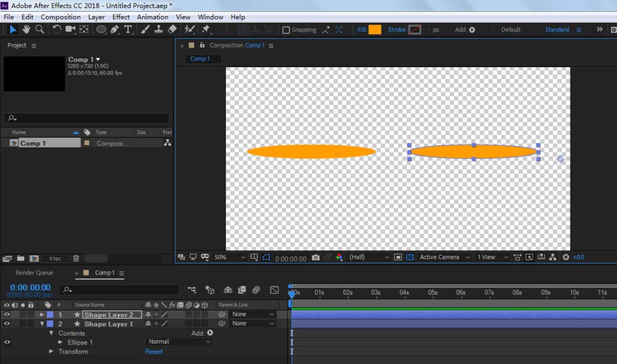Viewport: 617px width, 364px height.
Task: Click the Add contents button
Action: pos(210,333)
